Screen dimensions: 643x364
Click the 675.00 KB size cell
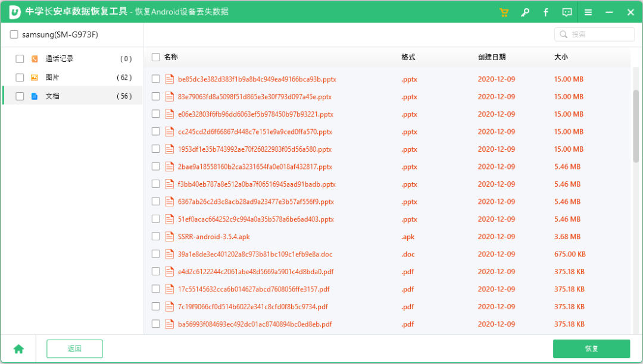[570, 255]
